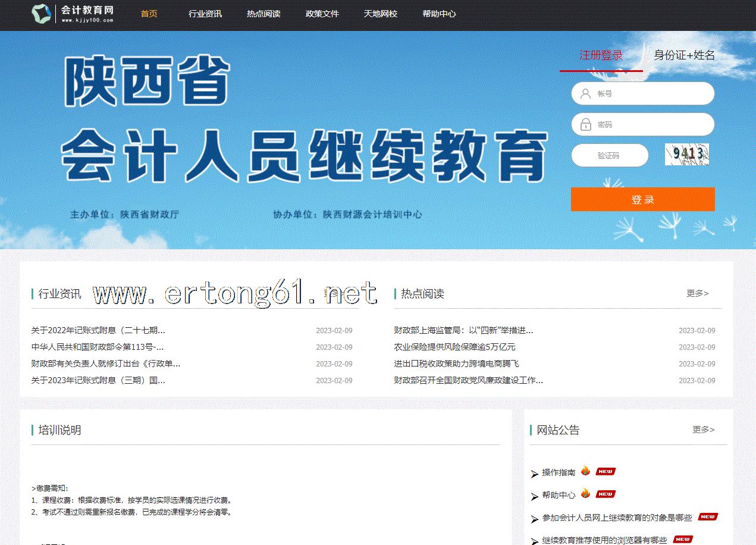Click the lock icon in password field

pyautogui.click(x=585, y=125)
